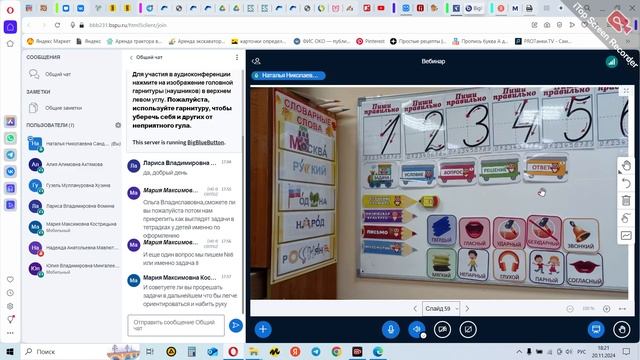Open Общий чат in Сообщения list

point(72,74)
